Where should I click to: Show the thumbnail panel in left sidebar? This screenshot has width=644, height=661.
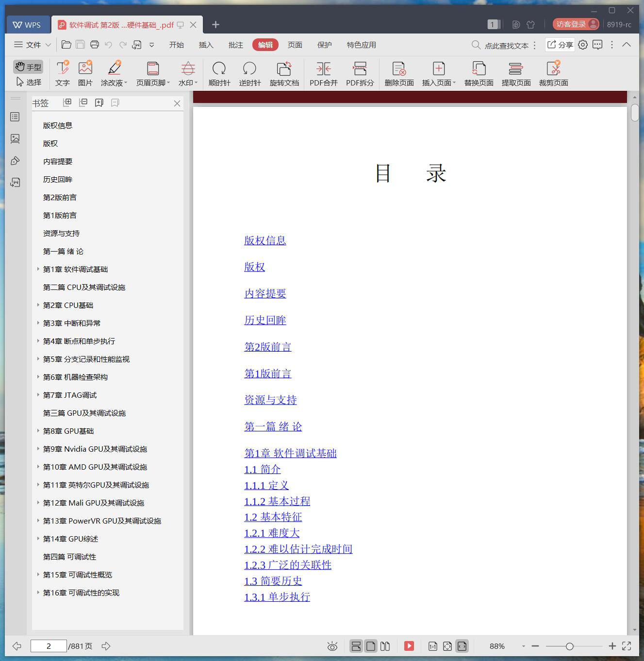pyautogui.click(x=15, y=139)
